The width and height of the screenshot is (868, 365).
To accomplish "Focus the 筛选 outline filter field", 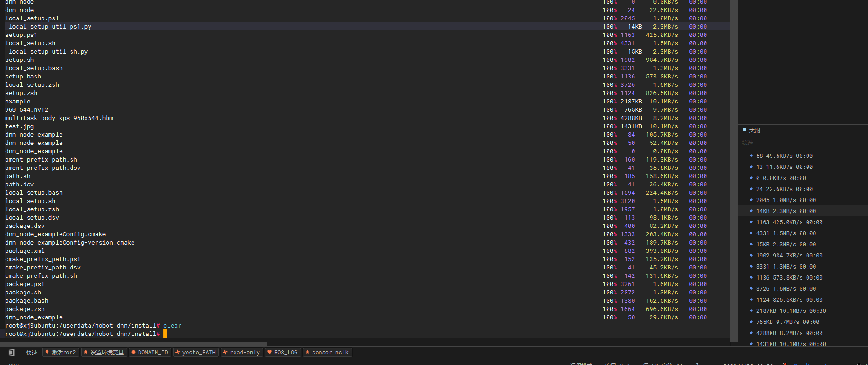I will [x=803, y=143].
